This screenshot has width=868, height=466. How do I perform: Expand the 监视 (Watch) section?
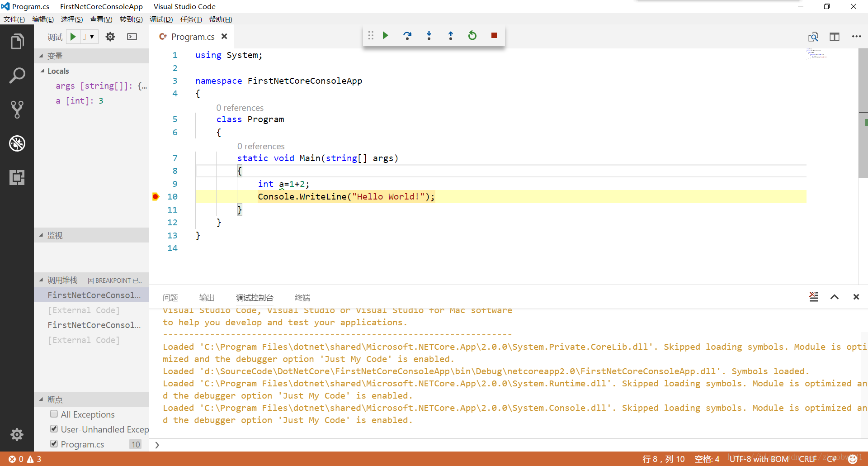tap(91, 235)
